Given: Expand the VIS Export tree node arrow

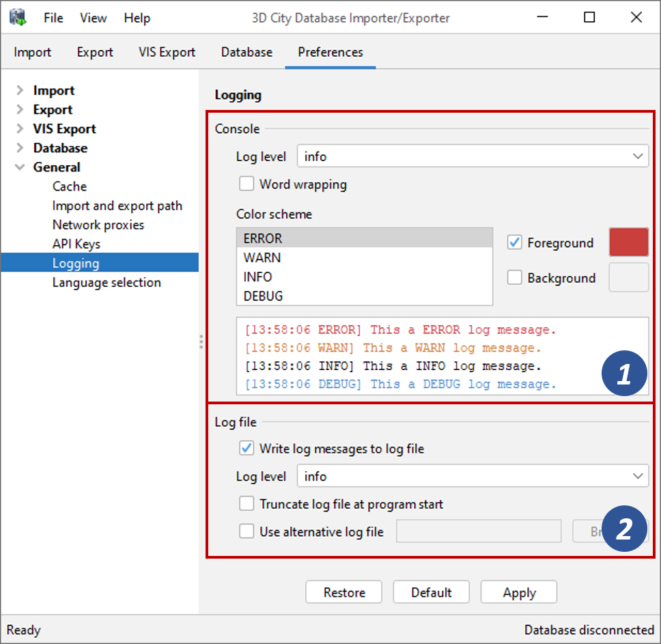Looking at the screenshot, I should [x=19, y=128].
